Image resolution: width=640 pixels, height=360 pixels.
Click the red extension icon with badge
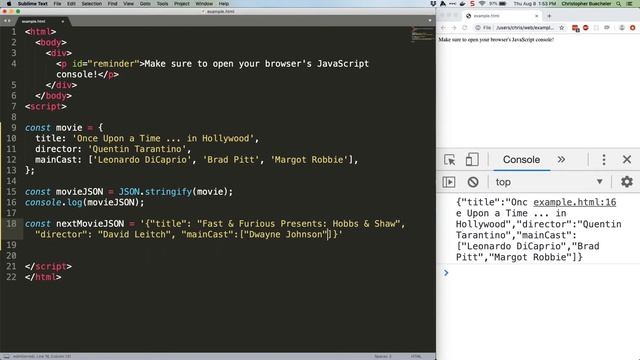pyautogui.click(x=576, y=28)
